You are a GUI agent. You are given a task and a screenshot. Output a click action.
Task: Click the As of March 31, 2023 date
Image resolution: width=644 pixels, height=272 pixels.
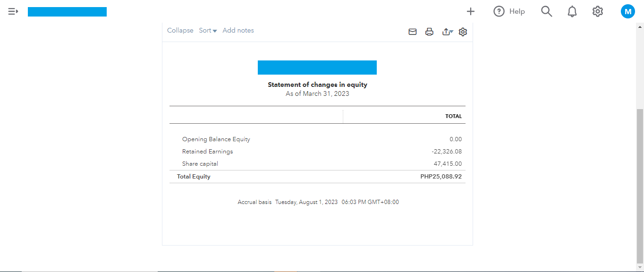pos(317,94)
